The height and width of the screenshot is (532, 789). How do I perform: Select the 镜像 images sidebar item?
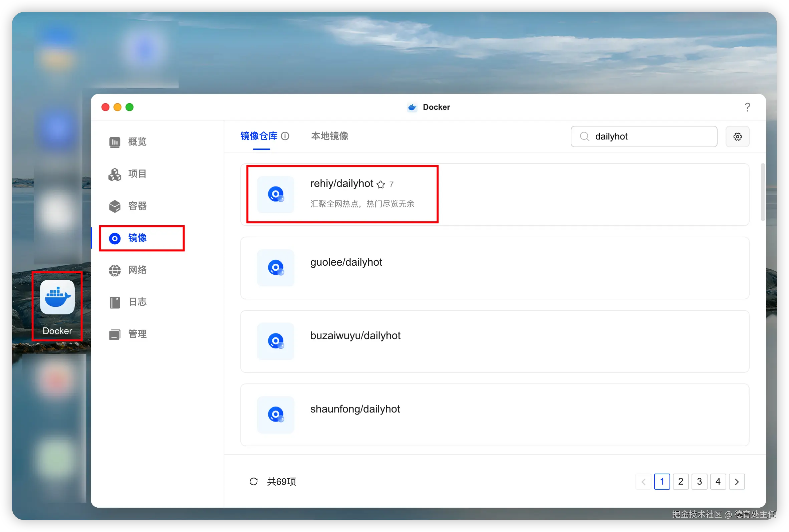click(x=127, y=238)
